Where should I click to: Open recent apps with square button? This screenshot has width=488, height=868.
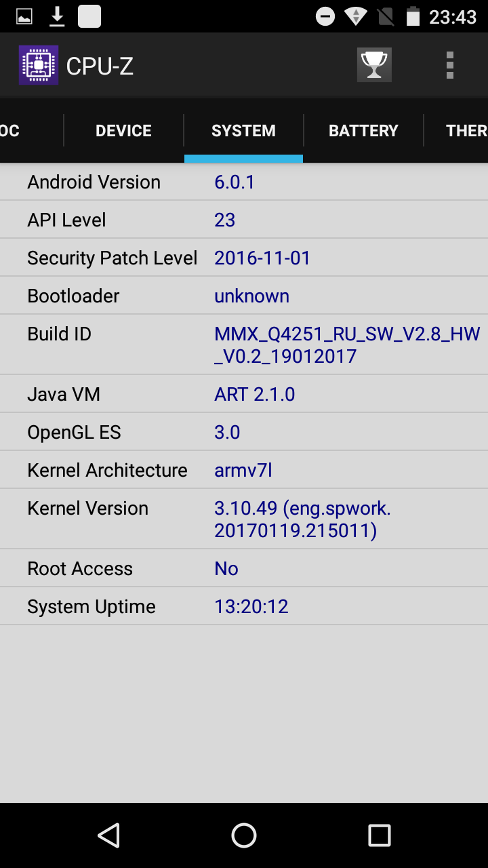click(x=379, y=835)
